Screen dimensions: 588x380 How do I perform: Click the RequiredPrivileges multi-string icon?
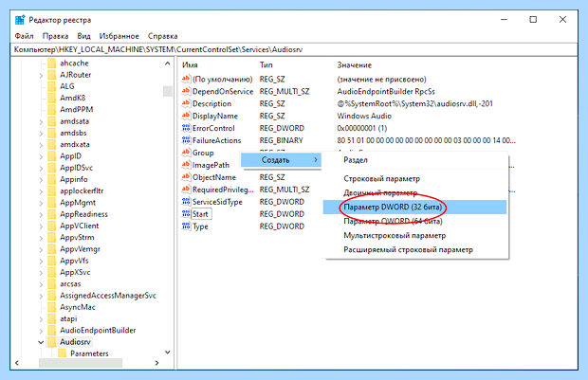(x=186, y=190)
